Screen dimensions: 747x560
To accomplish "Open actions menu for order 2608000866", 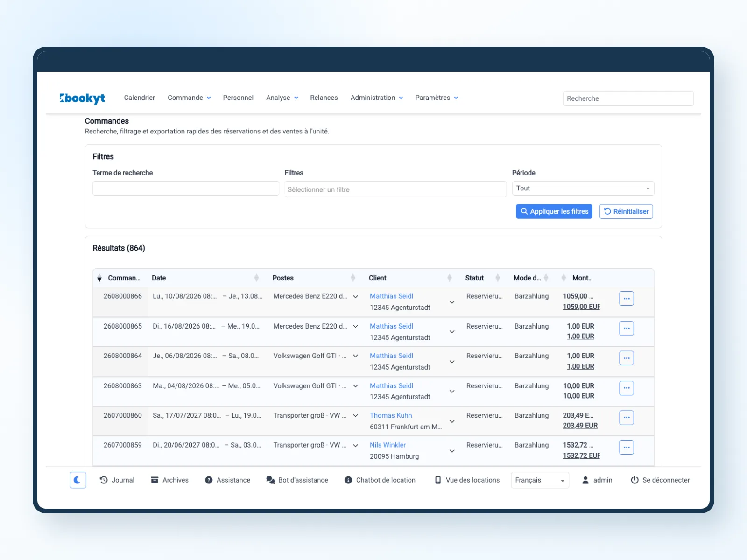I will [627, 298].
